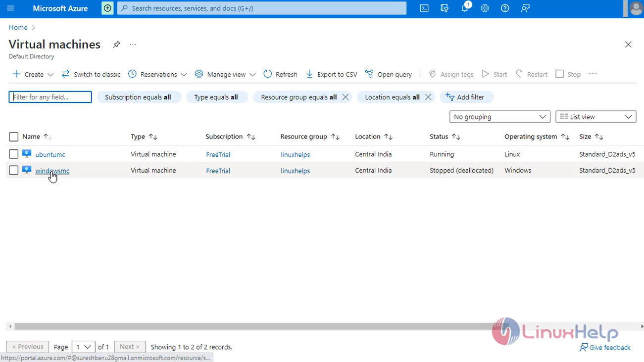Click the scrollbar left arrow
Image resolution: width=644 pixels, height=362 pixels.
10,326
